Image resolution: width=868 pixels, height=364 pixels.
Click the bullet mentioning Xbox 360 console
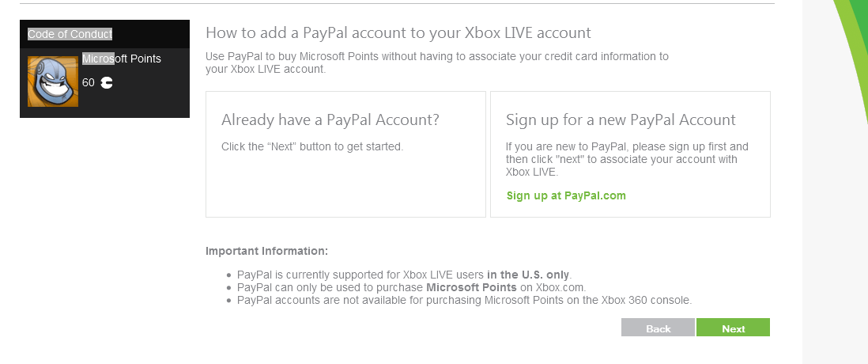click(x=464, y=300)
